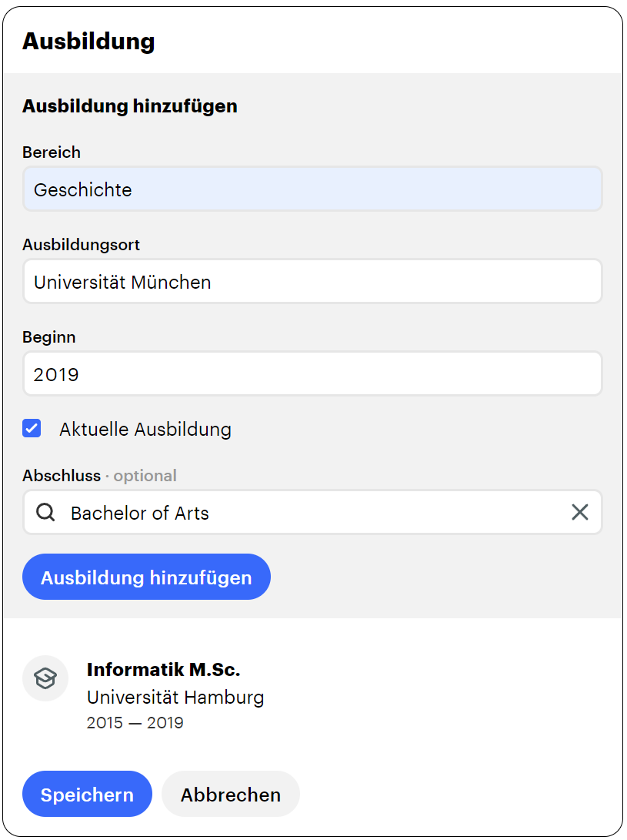Click the 'Aktuelle Ausbildung' checkbox label
This screenshot has height=840, width=627.
[145, 429]
